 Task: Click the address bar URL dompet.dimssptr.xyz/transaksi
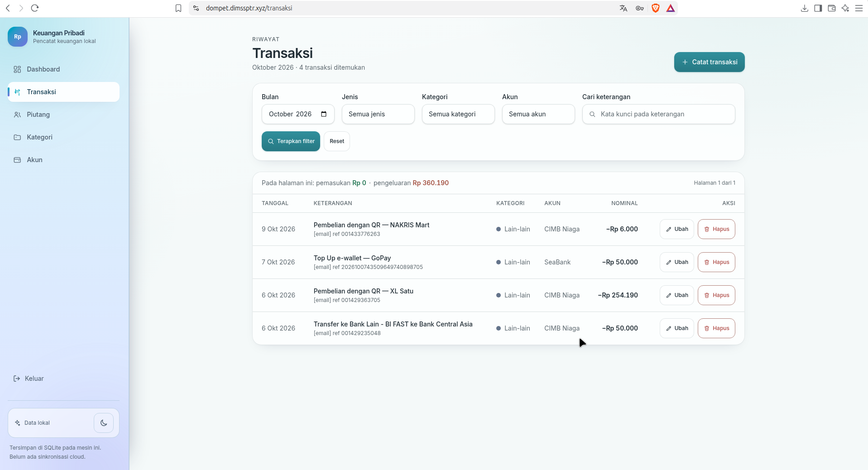(249, 8)
